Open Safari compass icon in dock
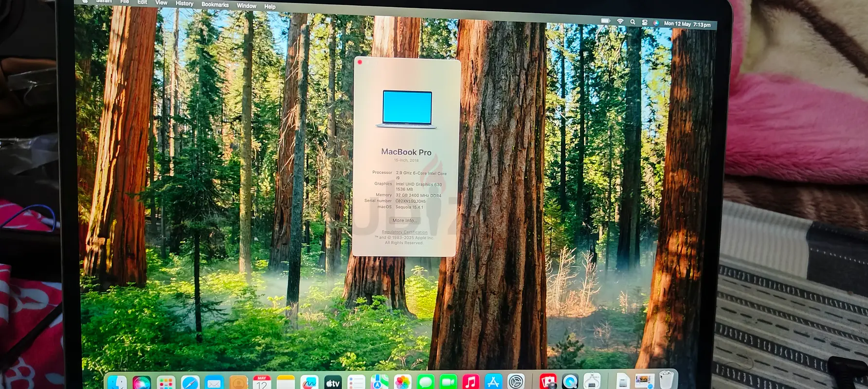868x389 pixels. click(190, 383)
